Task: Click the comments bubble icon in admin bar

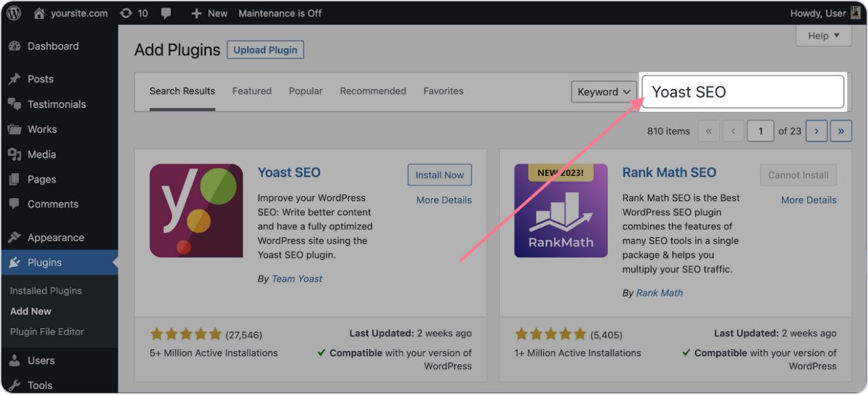Action: [x=166, y=13]
